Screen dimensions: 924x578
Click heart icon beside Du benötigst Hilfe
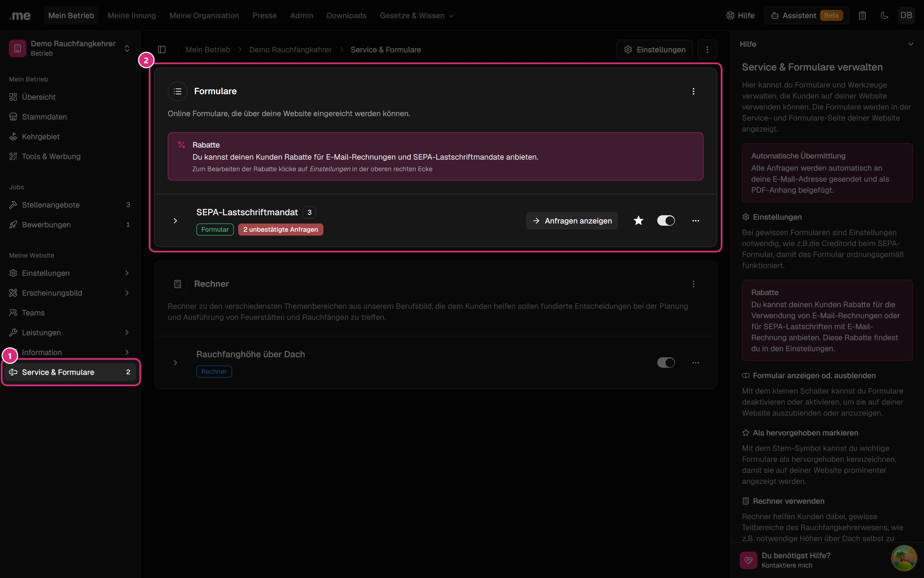[748, 560]
